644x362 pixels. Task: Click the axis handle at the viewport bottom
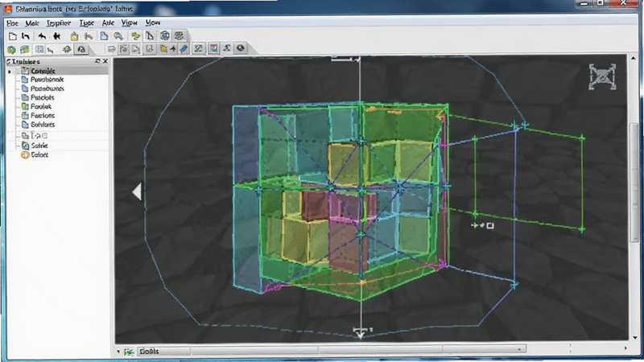360,333
